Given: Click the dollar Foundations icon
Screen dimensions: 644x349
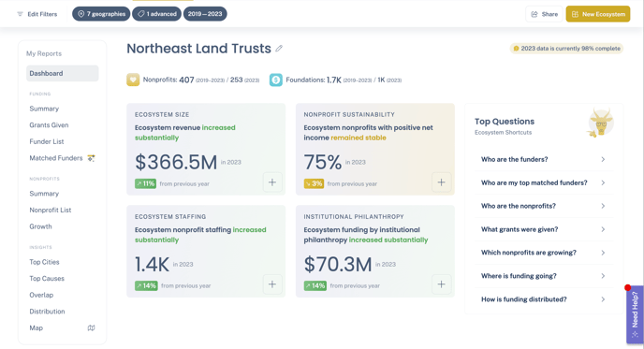Looking at the screenshot, I should [x=275, y=80].
